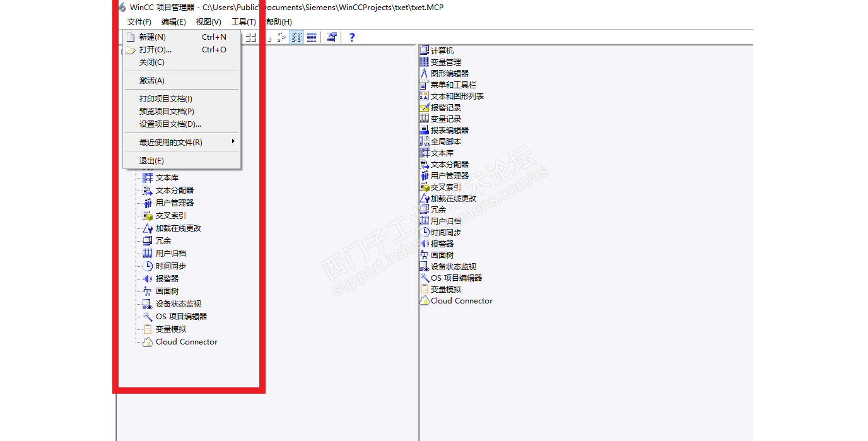Select 时间同步 clock icon in left tree

tap(148, 266)
